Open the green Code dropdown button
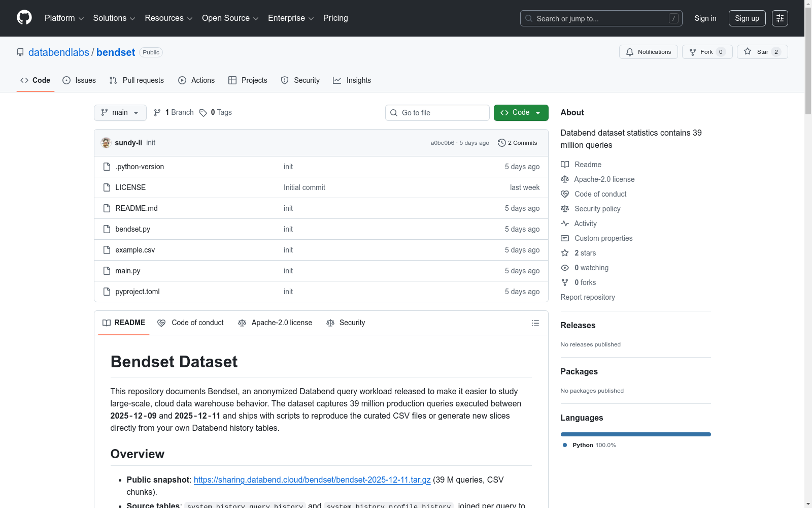The image size is (812, 508). tap(521, 113)
